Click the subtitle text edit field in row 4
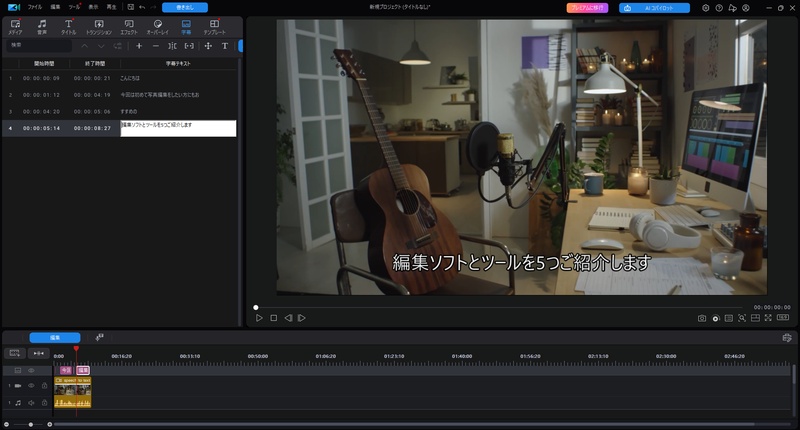Image resolution: width=800 pixels, height=430 pixels. click(x=178, y=128)
